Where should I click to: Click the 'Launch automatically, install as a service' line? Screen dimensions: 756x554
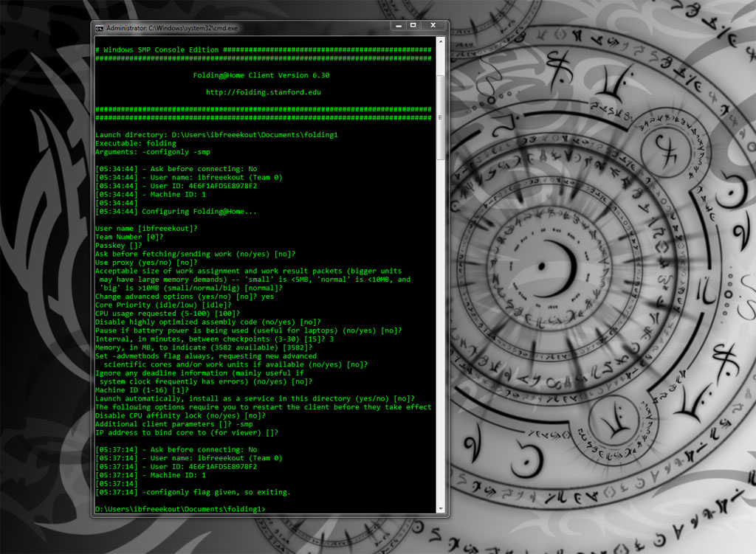pos(255,398)
